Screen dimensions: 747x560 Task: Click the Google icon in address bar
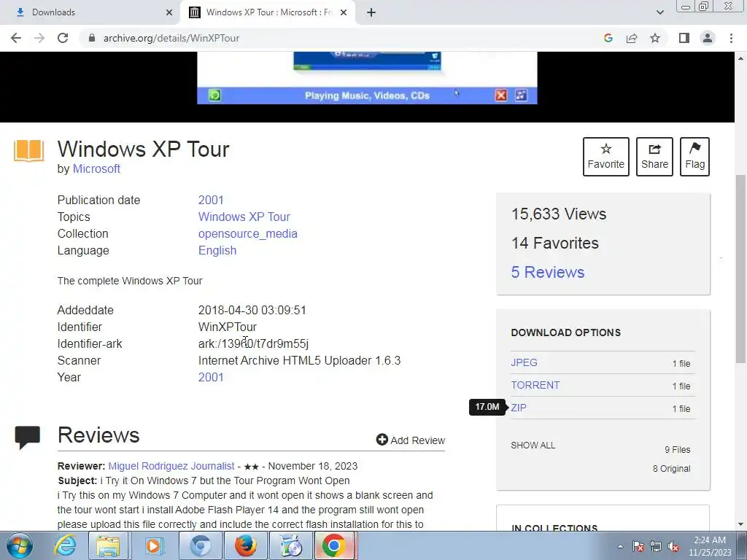[608, 38]
